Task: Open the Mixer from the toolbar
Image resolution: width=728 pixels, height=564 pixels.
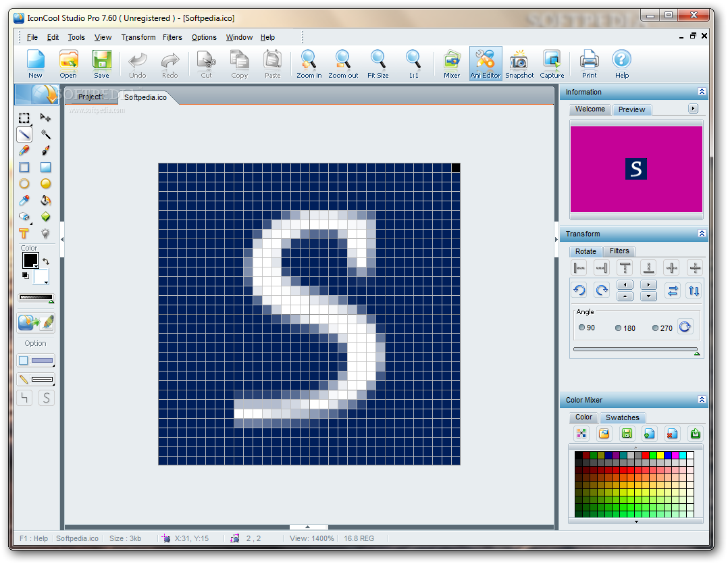Action: [451, 63]
